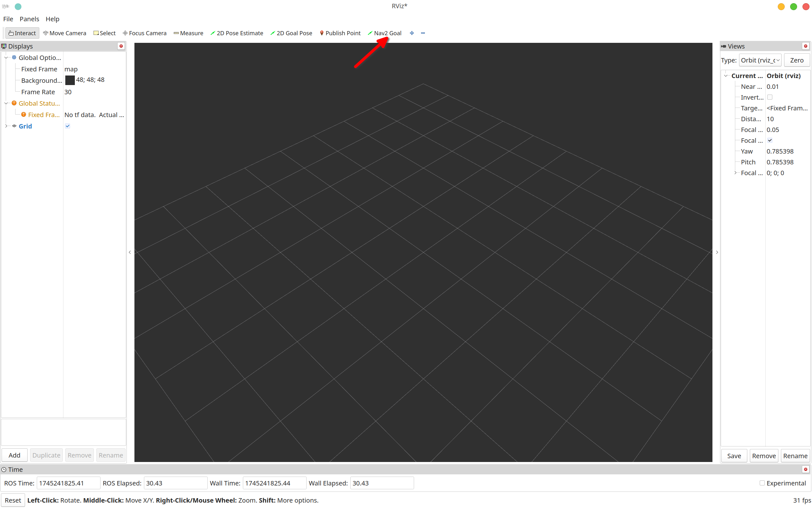Click the Add display button
The image size is (812, 508).
point(15,455)
